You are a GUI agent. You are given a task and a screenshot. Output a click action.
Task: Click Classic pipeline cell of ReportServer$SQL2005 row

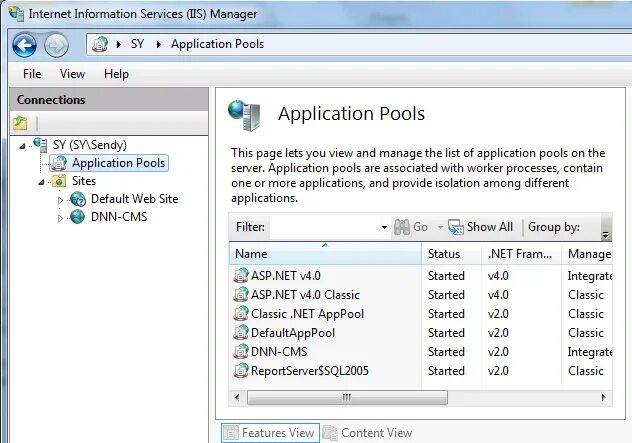pos(586,371)
